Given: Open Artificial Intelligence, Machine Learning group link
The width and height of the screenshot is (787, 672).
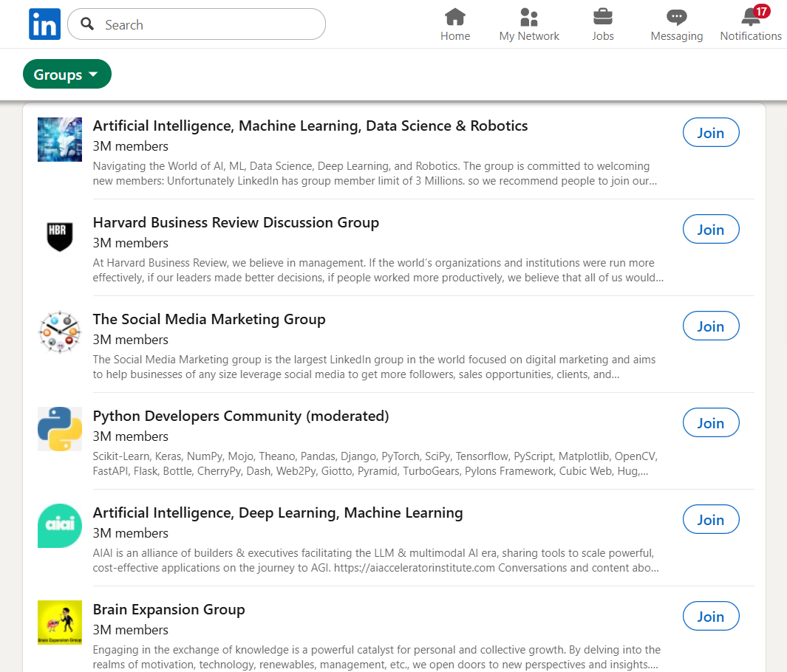Looking at the screenshot, I should pyautogui.click(x=310, y=126).
